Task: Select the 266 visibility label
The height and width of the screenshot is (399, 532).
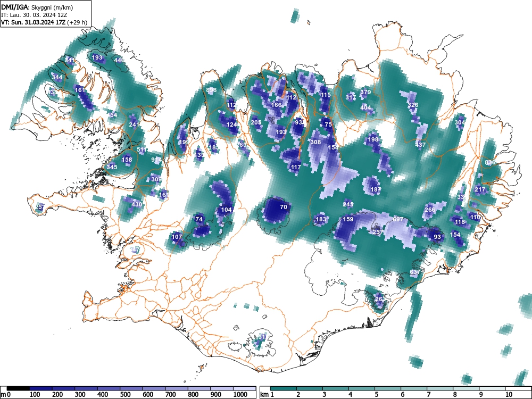Action: [430, 210]
